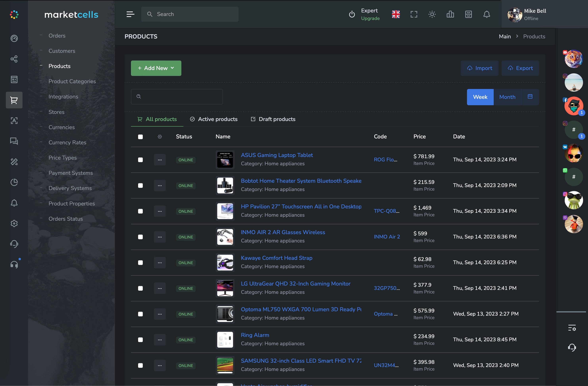Viewport: 588px width, 386px height.
Task: Tick the Ring Alarm row checkbox
Action: coord(140,340)
